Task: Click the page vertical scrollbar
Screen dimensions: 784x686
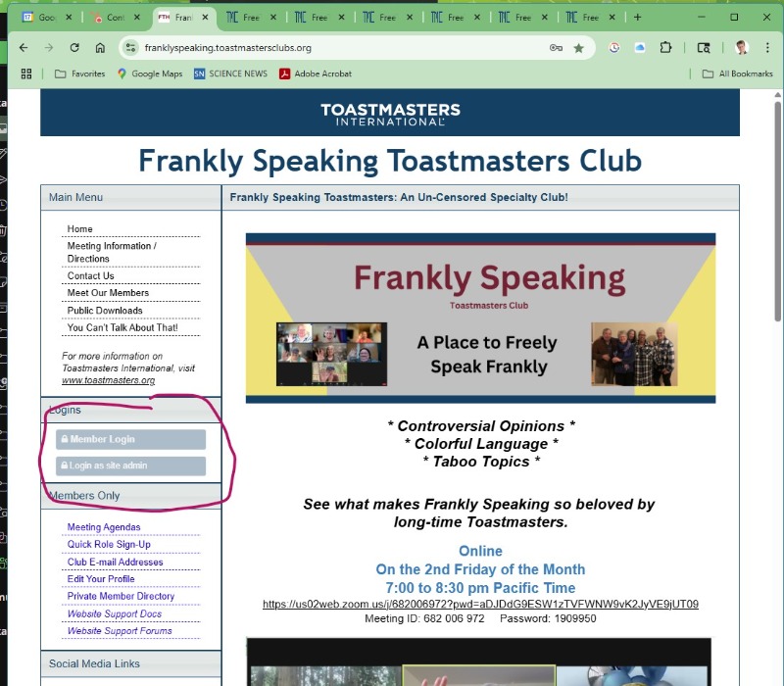Action: [777, 211]
